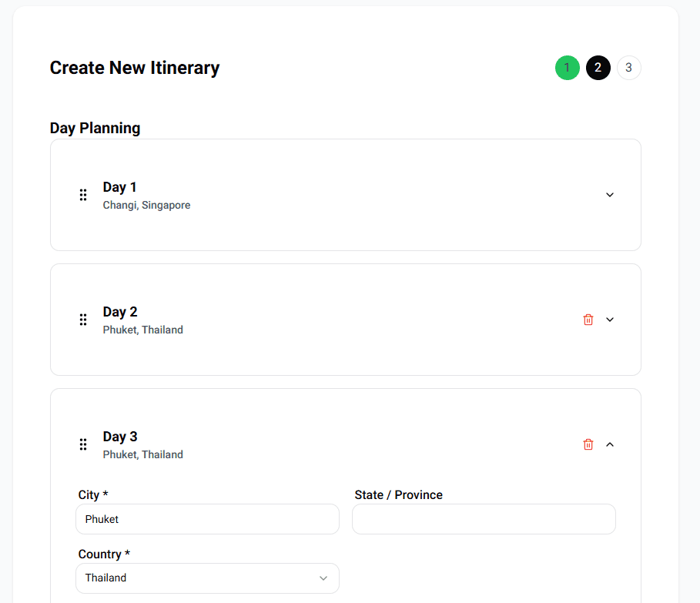This screenshot has height=603, width=700.
Task: Click the Changi, Singapore subtitle
Action: tap(146, 206)
